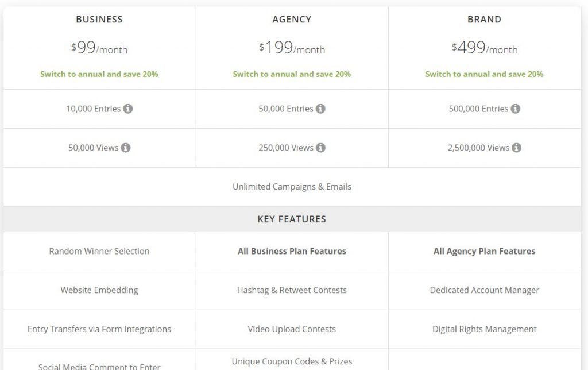
Task: Click info icon beside 50,000 Entries
Action: coord(320,109)
